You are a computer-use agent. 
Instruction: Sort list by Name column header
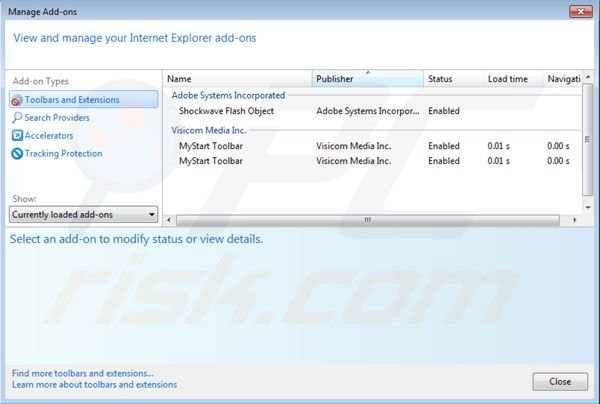point(237,79)
